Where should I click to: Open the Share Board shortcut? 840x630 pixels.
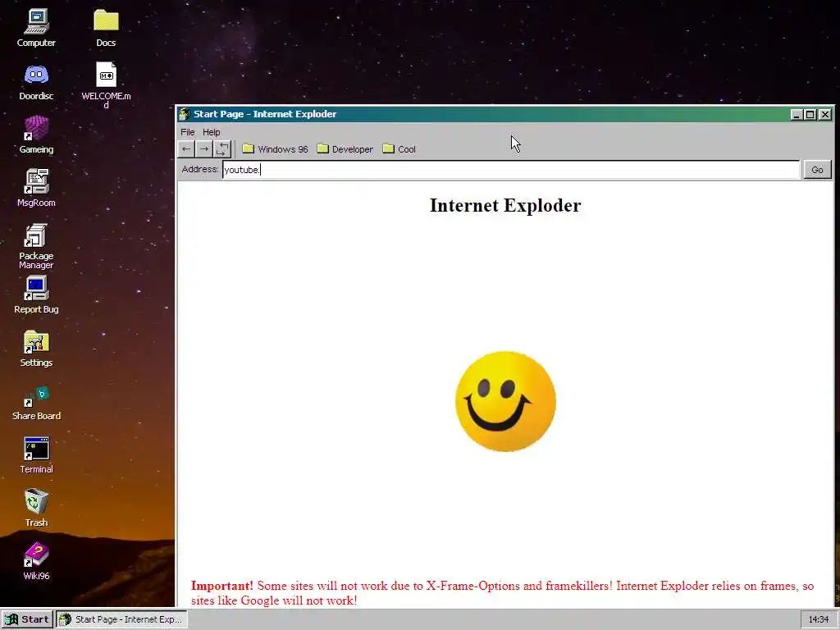36,402
